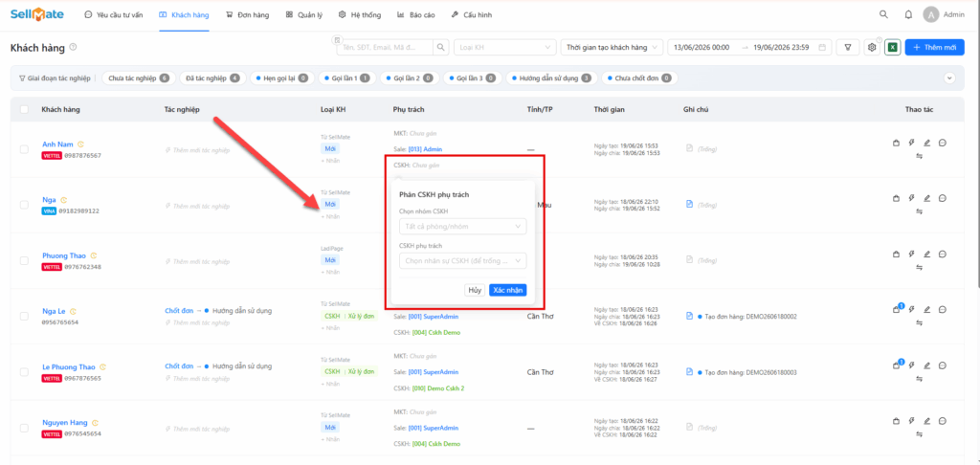980x465 pixels.
Task: Click the calendar icon in the date range
Action: 822,47
